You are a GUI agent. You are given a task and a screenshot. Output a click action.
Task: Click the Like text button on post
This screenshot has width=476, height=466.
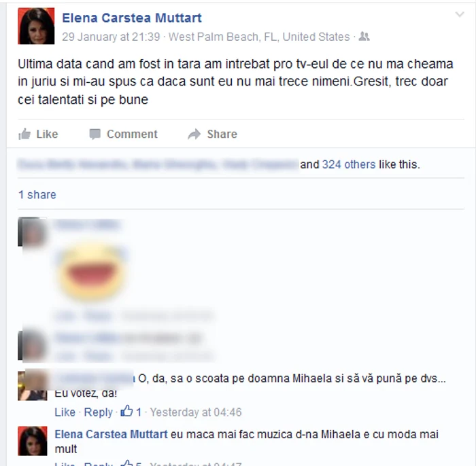pyautogui.click(x=47, y=134)
